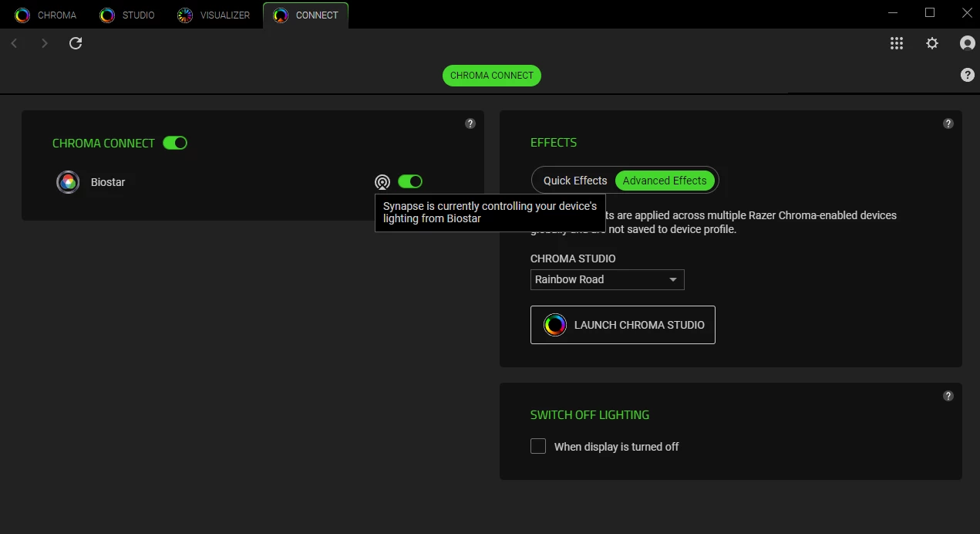Open the VISUALIZER tab
Viewport: 980px width, 534px height.
pyautogui.click(x=214, y=15)
